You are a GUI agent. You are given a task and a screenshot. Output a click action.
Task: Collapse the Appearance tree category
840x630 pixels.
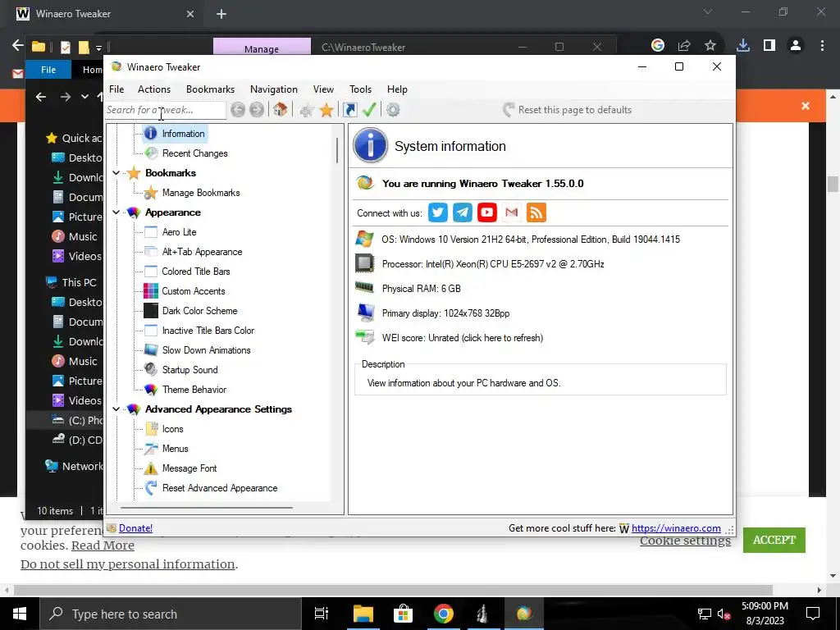tap(116, 212)
